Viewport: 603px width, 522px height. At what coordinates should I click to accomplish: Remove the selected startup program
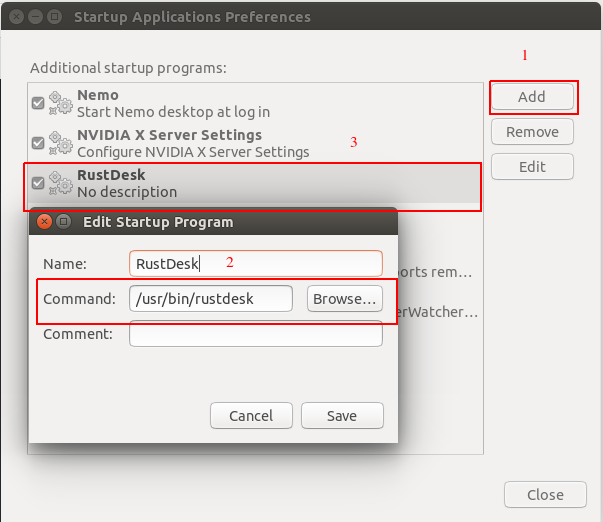(531, 132)
